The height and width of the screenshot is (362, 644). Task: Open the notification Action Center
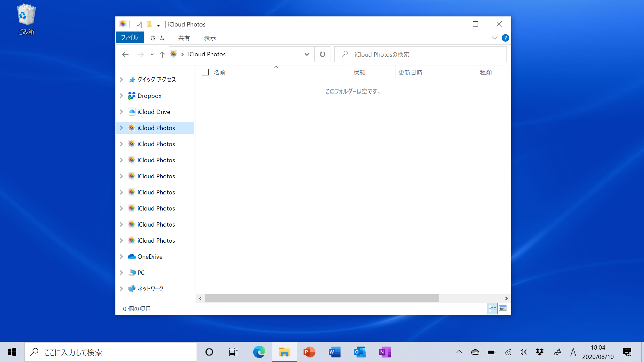[x=627, y=352]
